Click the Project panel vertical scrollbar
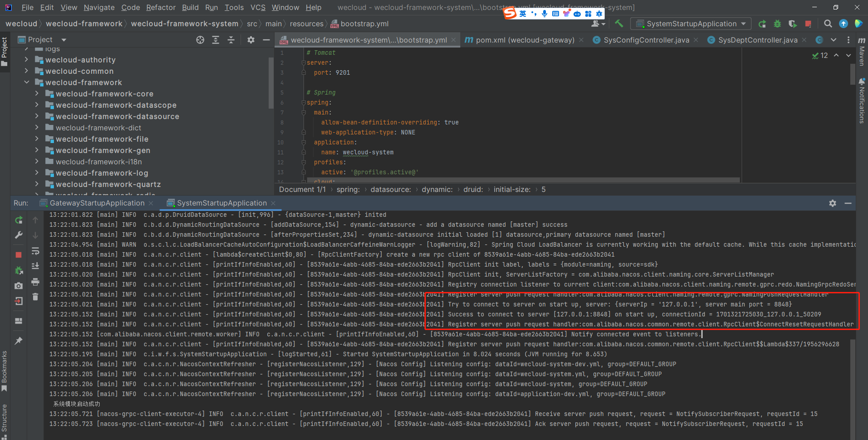Viewport: 868px width, 440px height. [x=271, y=83]
